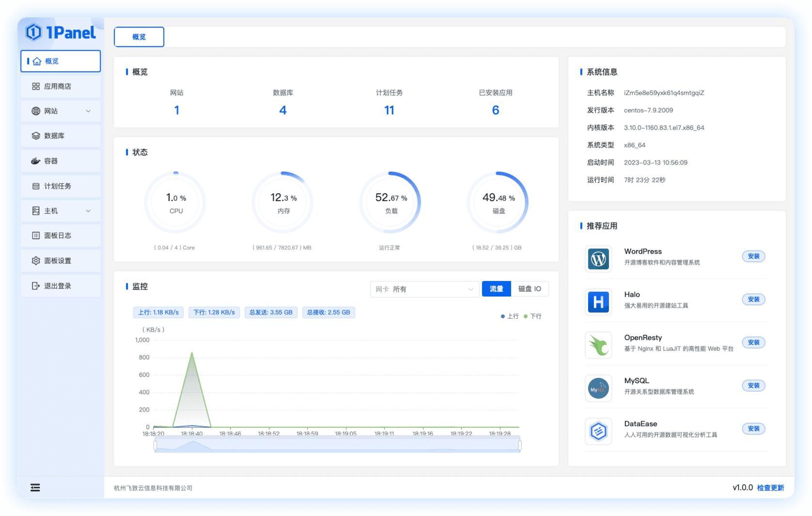Click the WordPress app icon
The image size is (812, 516).
pyautogui.click(x=598, y=259)
